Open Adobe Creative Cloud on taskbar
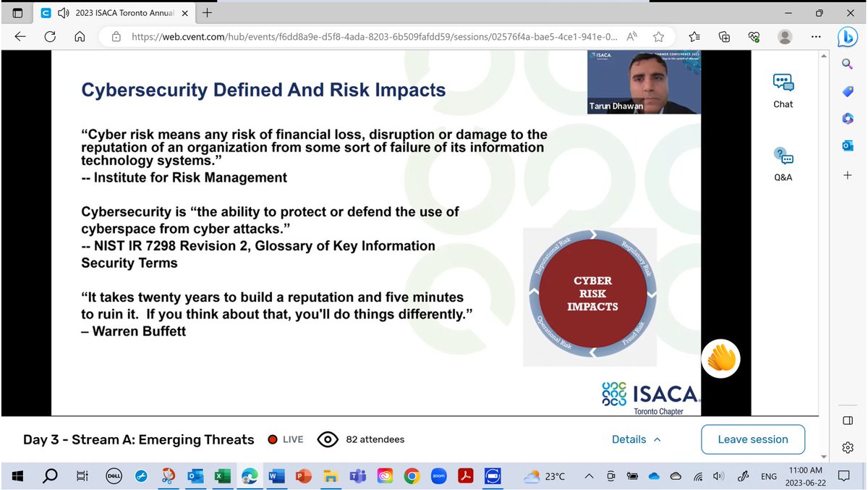Screen dimensions: 868x490 [384, 476]
